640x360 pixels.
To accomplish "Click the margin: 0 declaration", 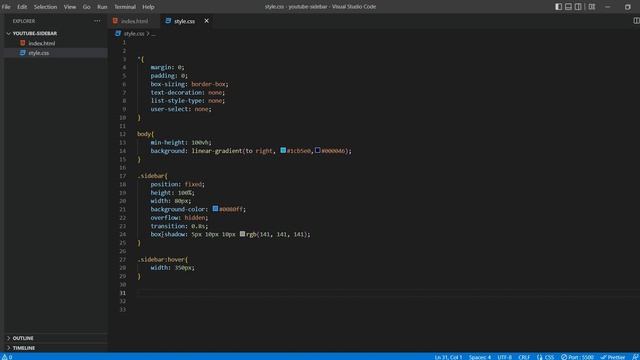I will [167, 67].
